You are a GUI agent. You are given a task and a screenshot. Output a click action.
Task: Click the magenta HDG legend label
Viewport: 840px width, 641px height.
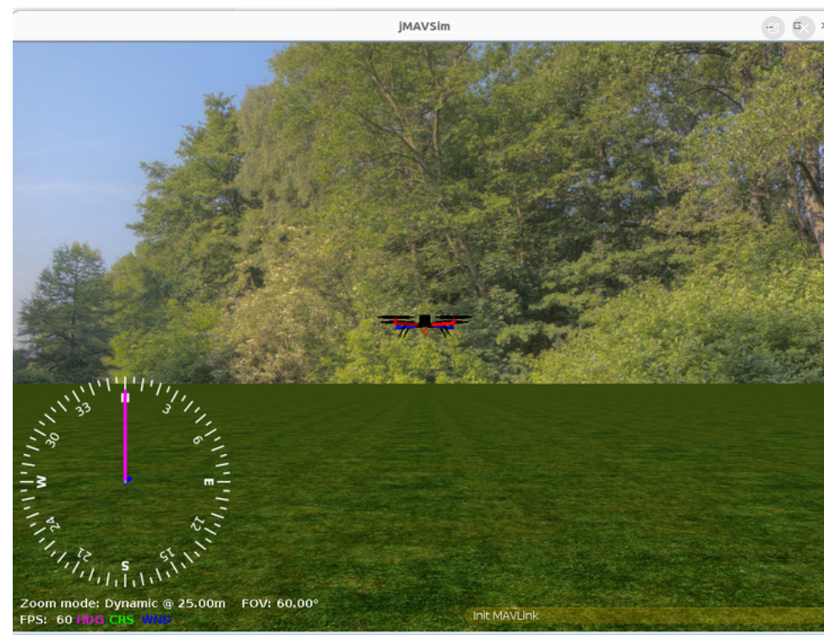click(90, 620)
